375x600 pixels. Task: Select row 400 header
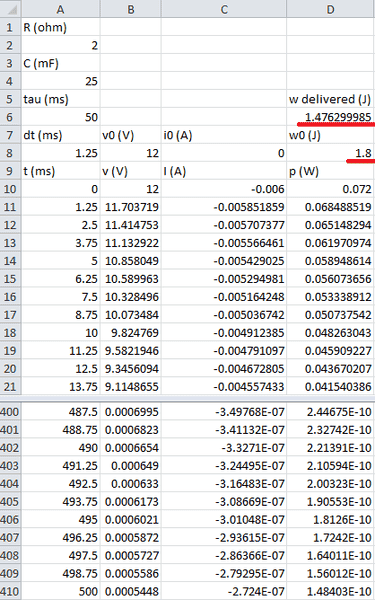coord(10,412)
